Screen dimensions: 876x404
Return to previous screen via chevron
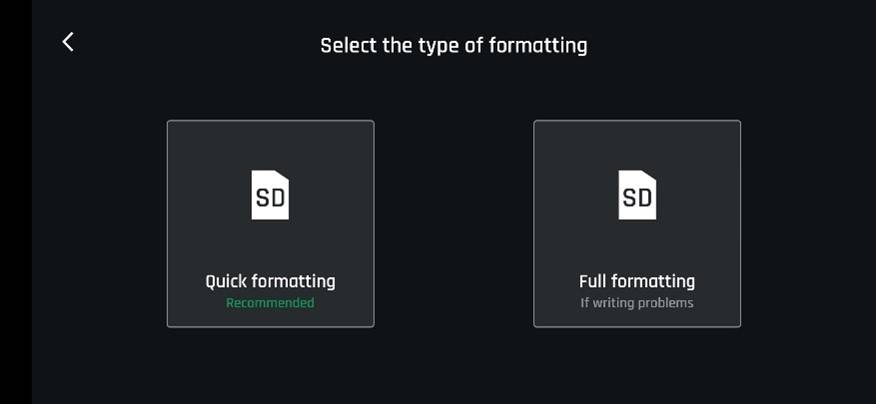(68, 42)
